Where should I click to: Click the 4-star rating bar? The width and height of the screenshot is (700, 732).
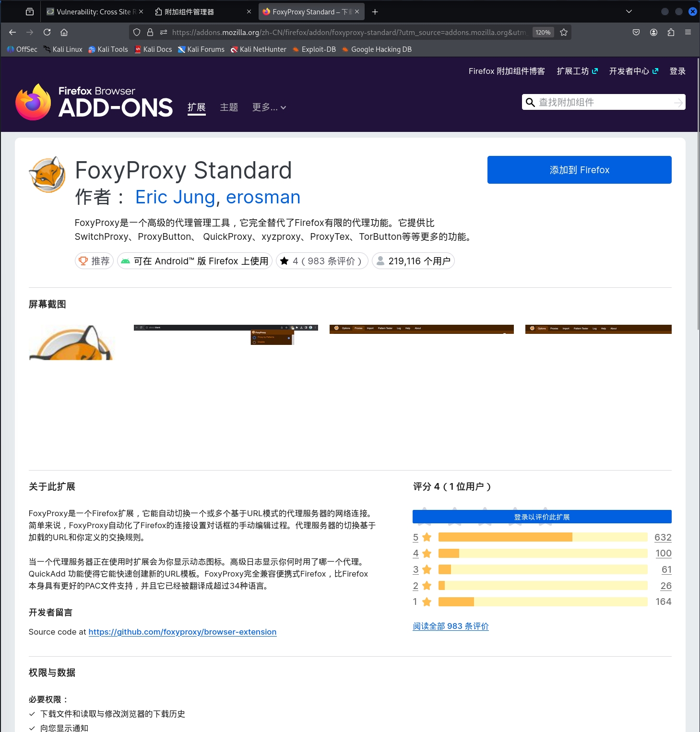(x=543, y=553)
